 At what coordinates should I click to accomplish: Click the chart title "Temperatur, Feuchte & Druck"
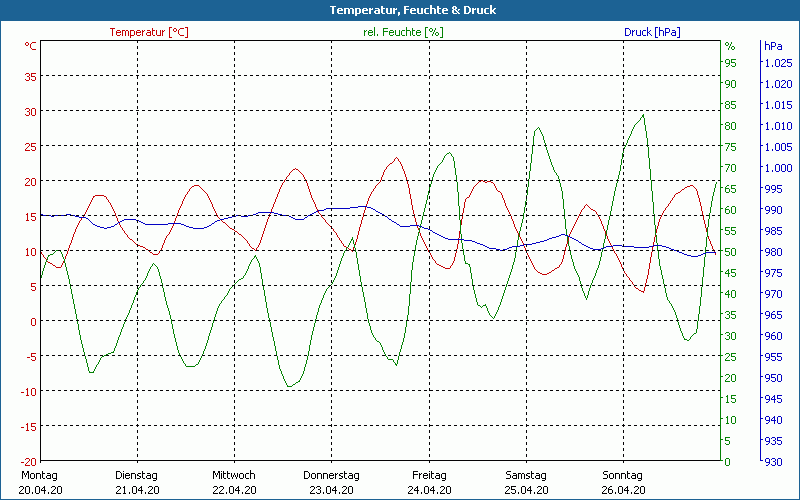point(399,10)
